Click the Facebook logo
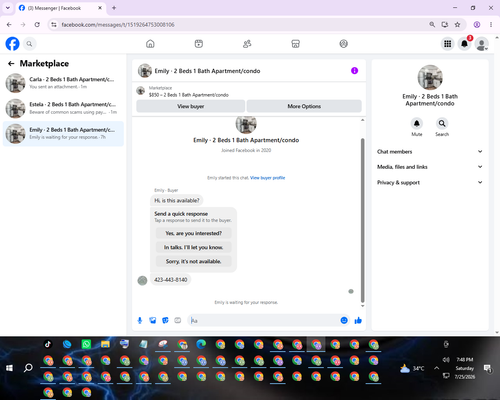The height and width of the screenshot is (400, 500). [x=12, y=44]
